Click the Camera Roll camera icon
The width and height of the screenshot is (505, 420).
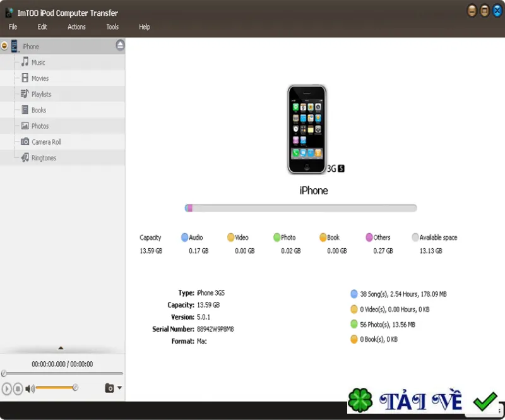click(x=25, y=141)
